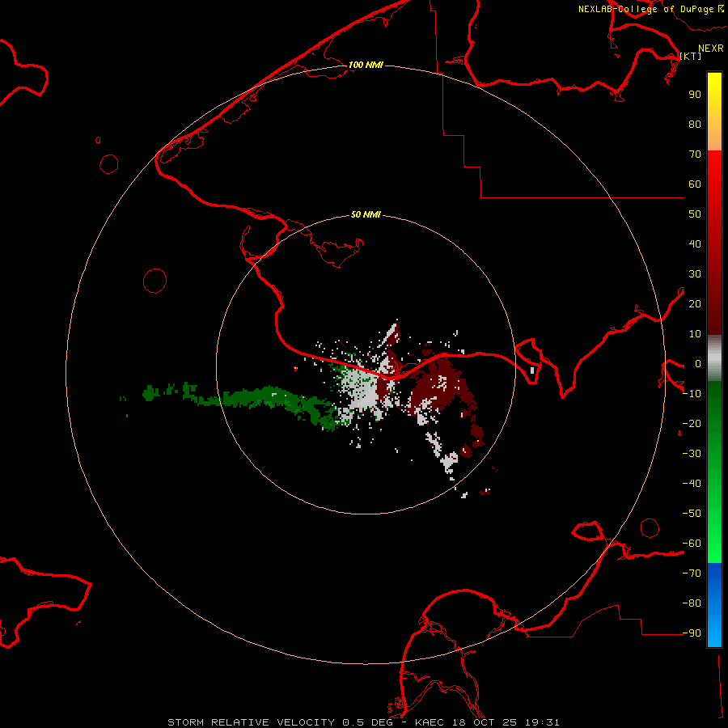This screenshot has width=728, height=728.
Task: Click the 70 value on the velocity scale
Action: 695,154
